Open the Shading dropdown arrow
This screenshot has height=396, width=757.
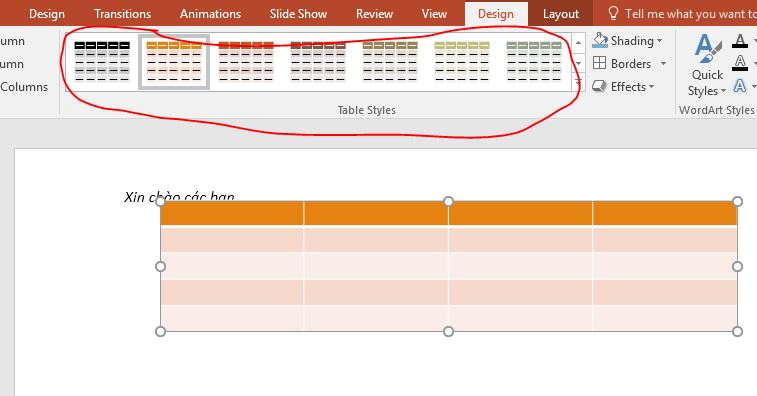click(x=659, y=41)
